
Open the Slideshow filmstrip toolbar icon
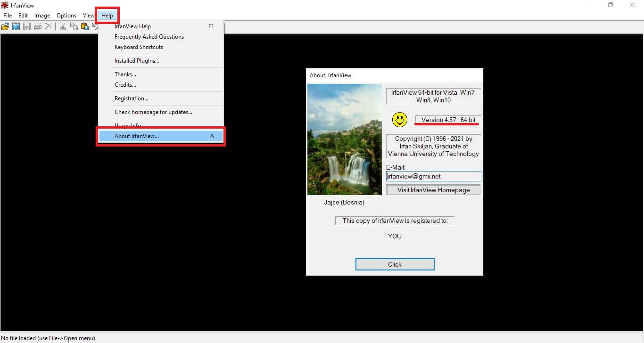[16, 26]
